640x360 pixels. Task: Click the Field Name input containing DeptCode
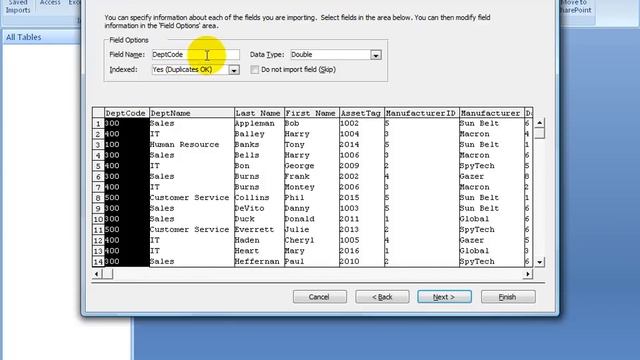[x=196, y=54]
